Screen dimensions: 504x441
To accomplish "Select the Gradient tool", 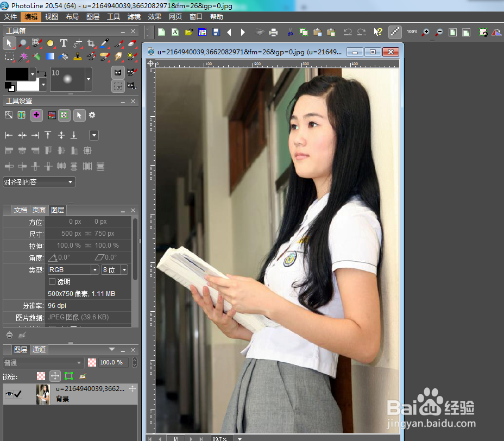I will click(x=50, y=56).
